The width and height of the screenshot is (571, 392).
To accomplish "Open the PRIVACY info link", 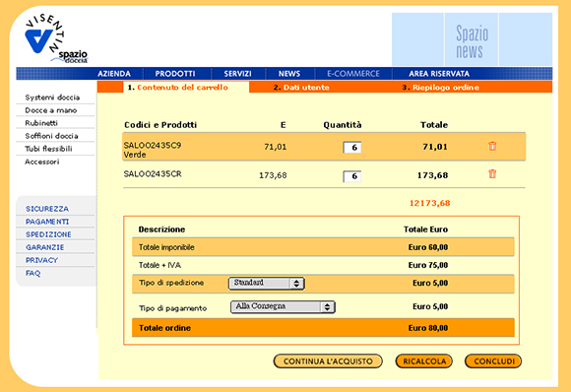I will [42, 260].
